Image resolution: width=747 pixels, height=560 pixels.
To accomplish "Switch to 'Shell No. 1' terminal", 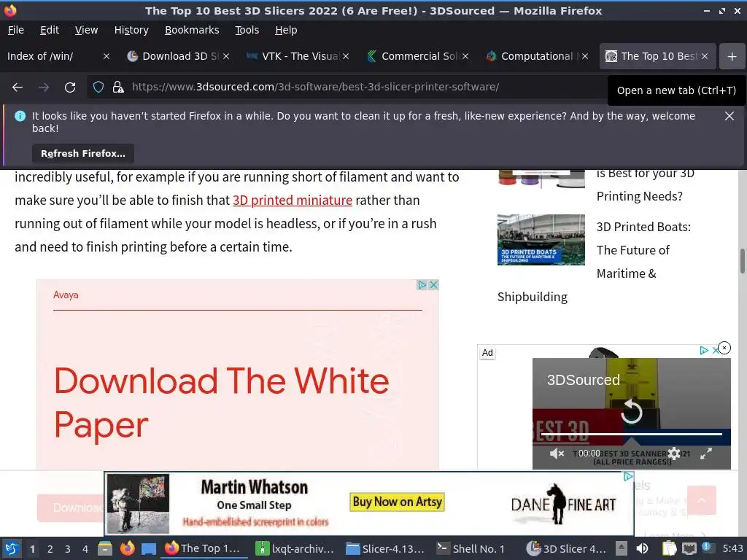I will tap(472, 548).
